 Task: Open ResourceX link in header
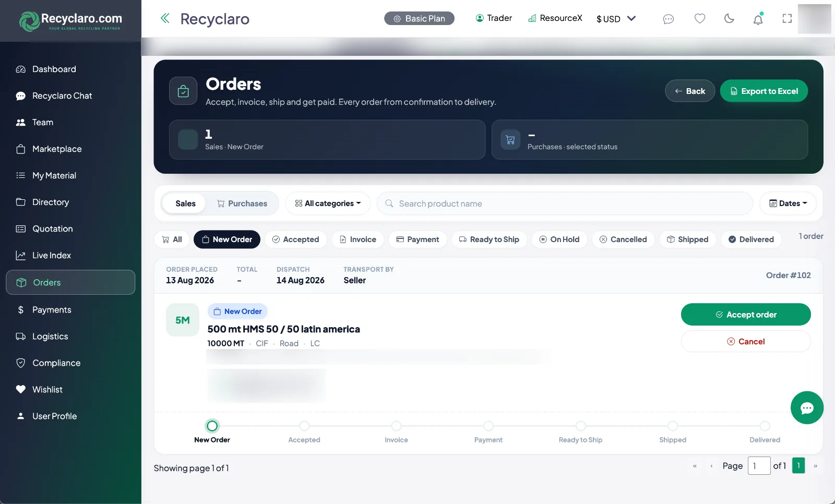(555, 18)
